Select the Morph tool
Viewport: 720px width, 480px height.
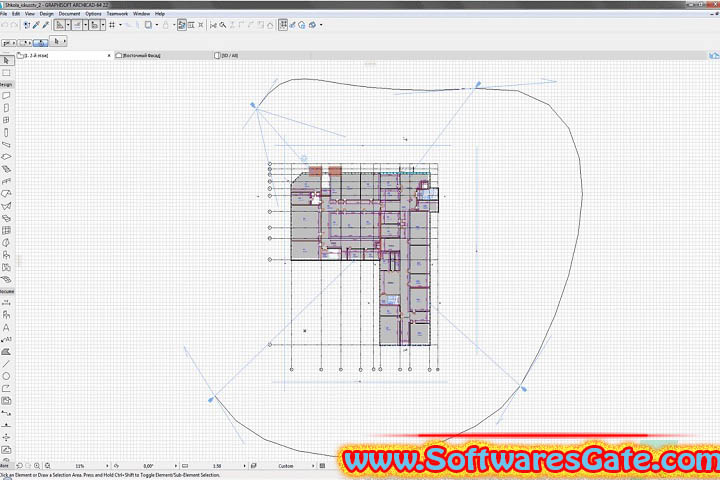click(6, 243)
